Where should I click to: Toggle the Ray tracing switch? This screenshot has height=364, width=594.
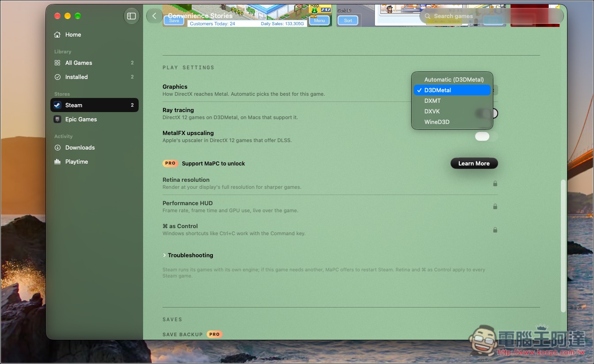(x=486, y=113)
